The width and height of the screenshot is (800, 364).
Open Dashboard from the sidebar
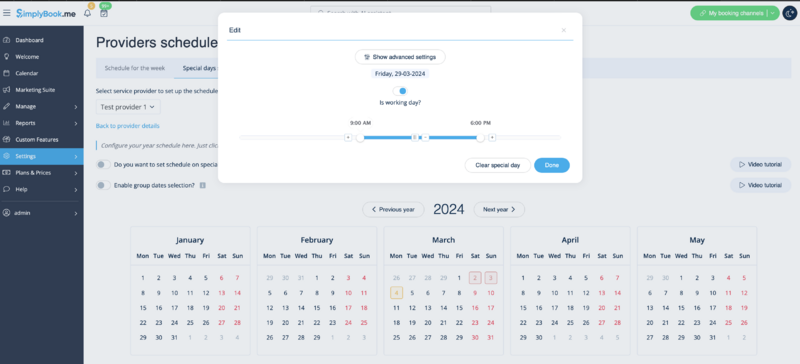[41, 40]
